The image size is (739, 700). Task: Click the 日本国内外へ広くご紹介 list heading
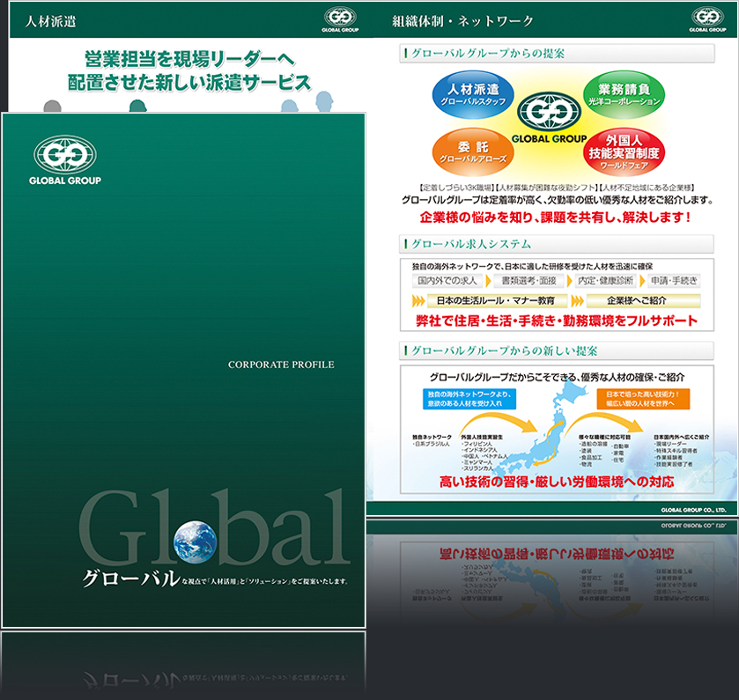682,437
